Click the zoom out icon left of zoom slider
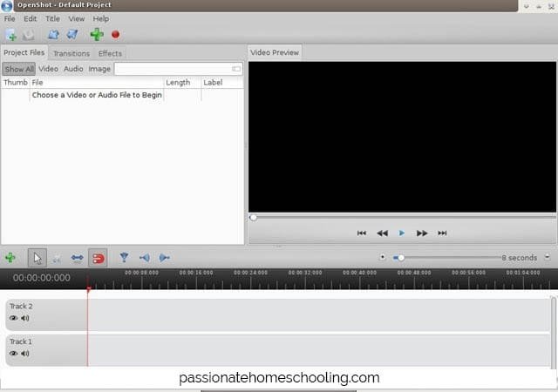This screenshot has width=558, height=392. tap(382, 257)
